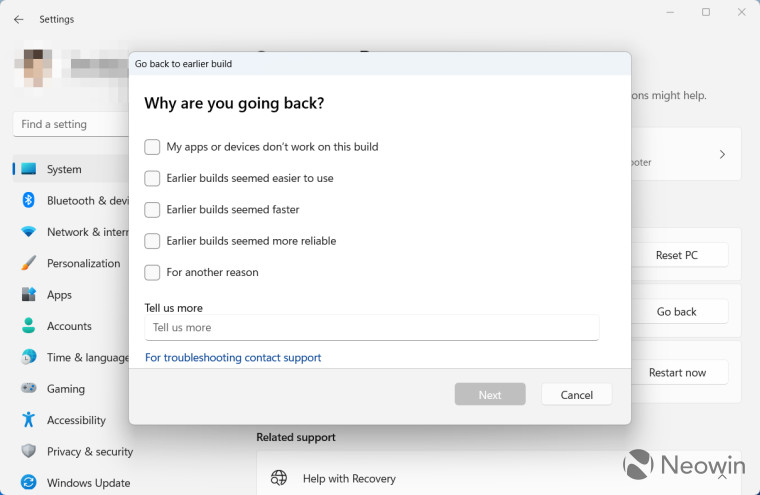Click the 'Tell us more' text field

[372, 328]
